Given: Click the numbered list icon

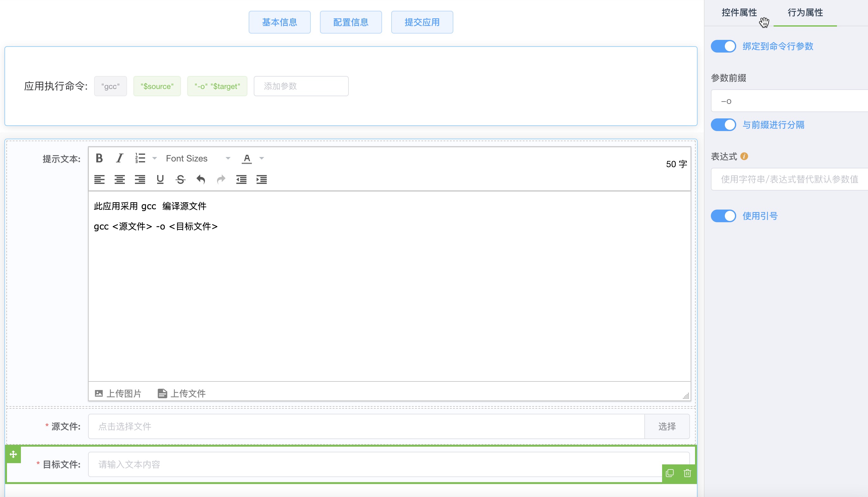Looking at the screenshot, I should pos(140,158).
